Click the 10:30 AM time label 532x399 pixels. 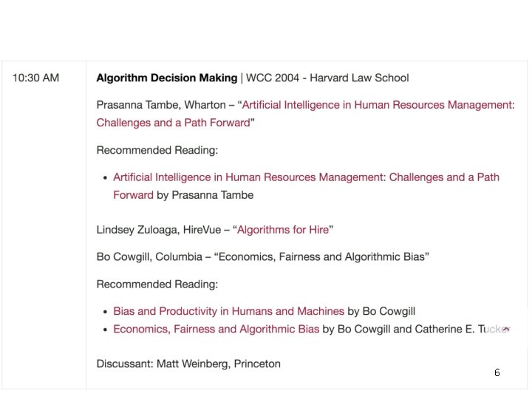(35, 78)
